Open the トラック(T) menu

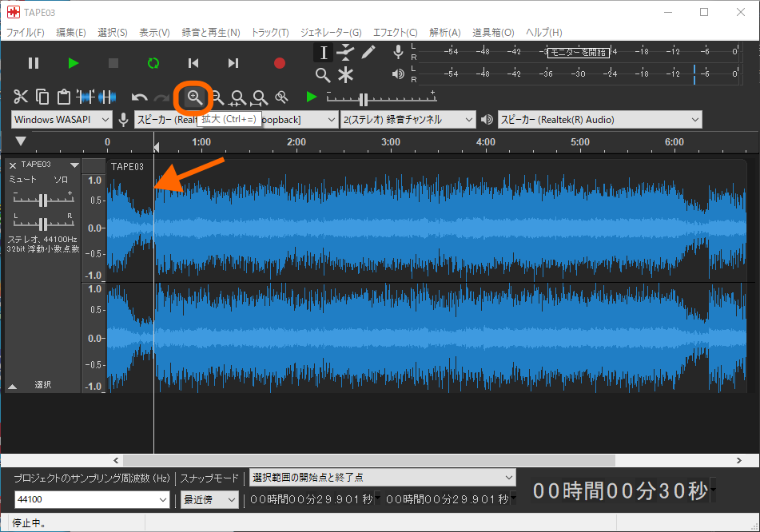[x=270, y=33]
